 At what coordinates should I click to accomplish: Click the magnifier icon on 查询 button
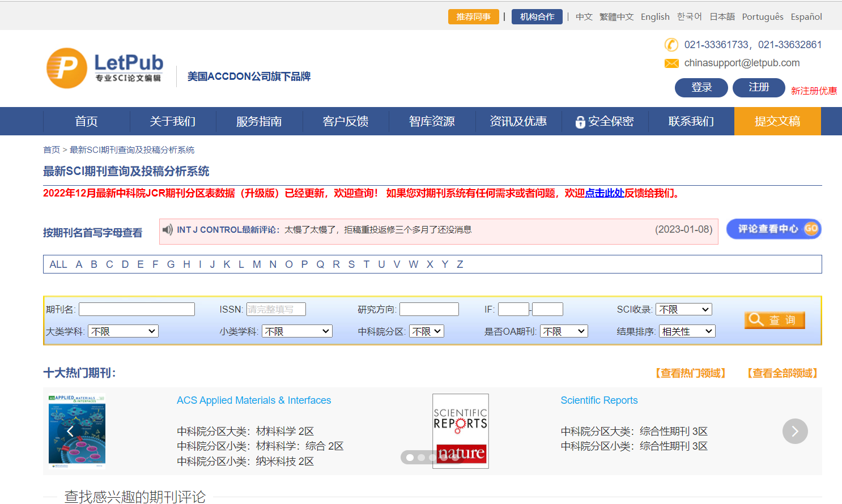point(756,319)
